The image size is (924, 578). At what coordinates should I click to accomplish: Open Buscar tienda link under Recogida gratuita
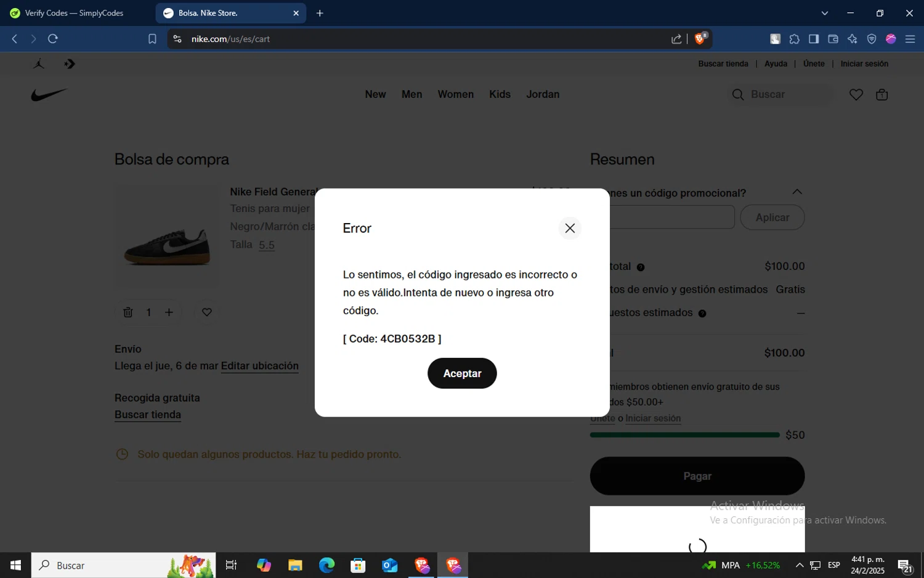tap(148, 415)
